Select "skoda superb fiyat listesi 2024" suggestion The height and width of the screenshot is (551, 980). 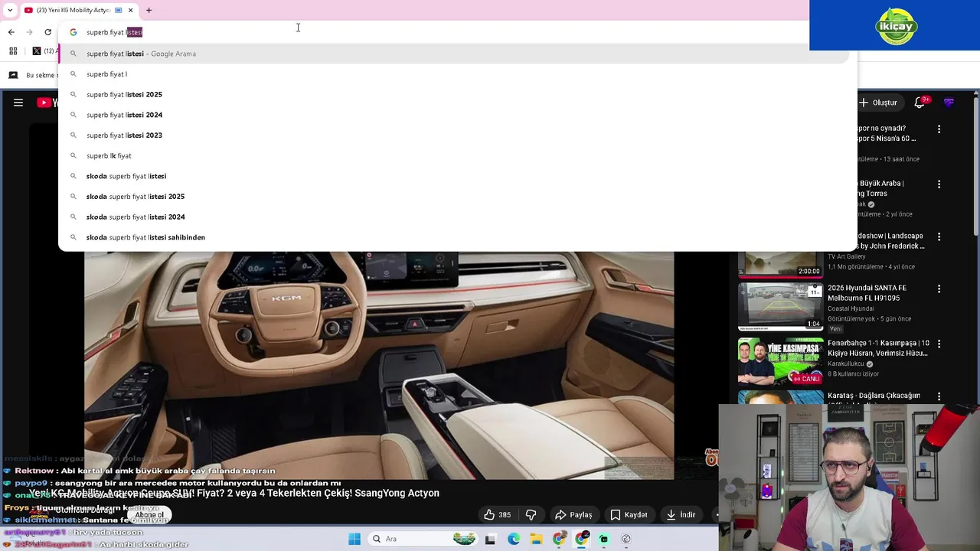point(454,217)
